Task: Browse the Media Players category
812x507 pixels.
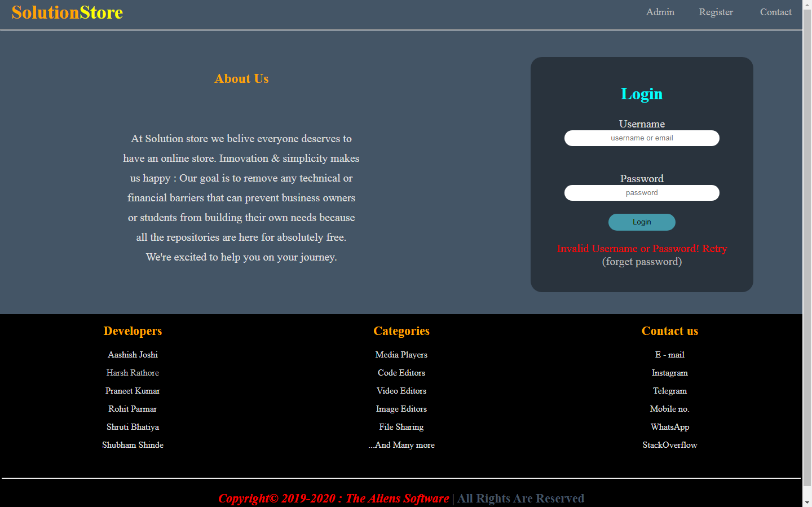Action: tap(401, 355)
